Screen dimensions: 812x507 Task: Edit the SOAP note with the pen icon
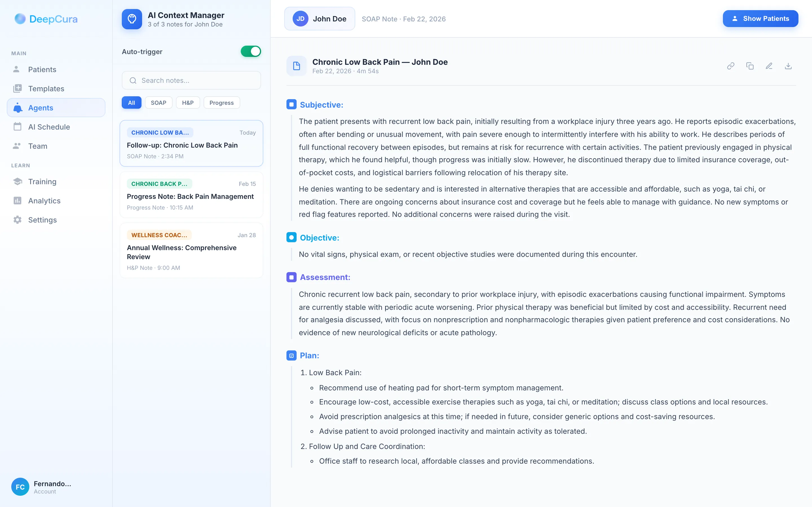pyautogui.click(x=769, y=66)
